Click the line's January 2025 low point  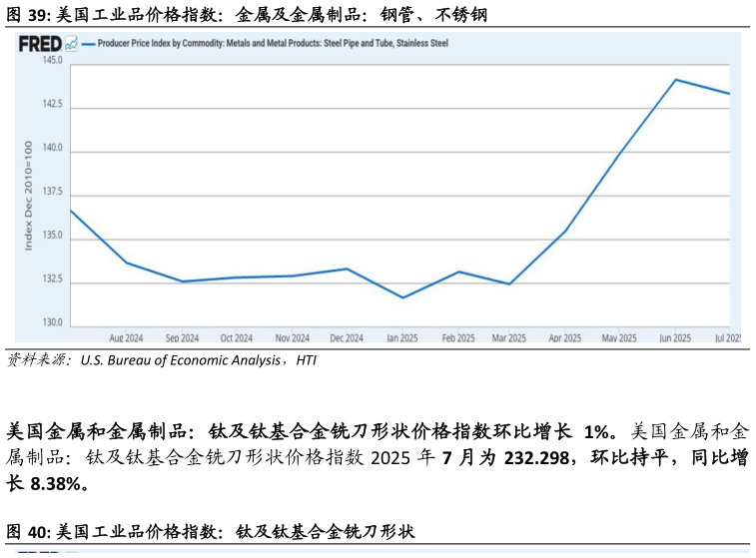coord(402,297)
